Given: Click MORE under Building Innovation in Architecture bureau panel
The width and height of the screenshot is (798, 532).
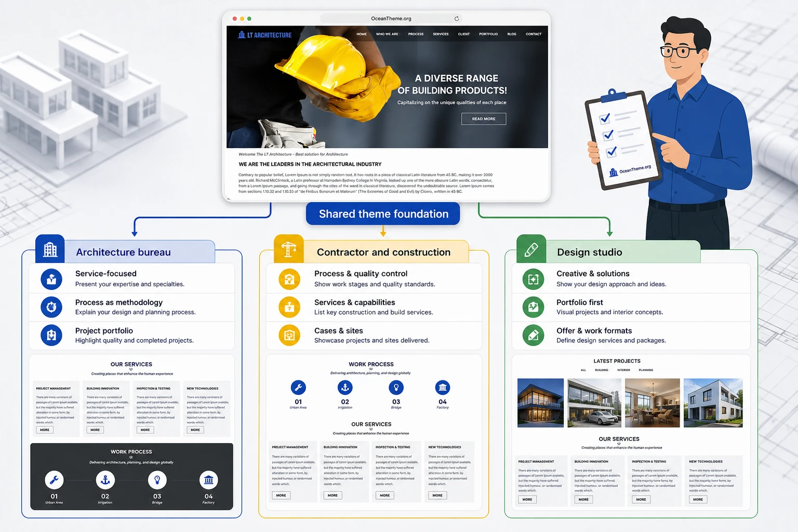Looking at the screenshot, I should click(x=95, y=430).
